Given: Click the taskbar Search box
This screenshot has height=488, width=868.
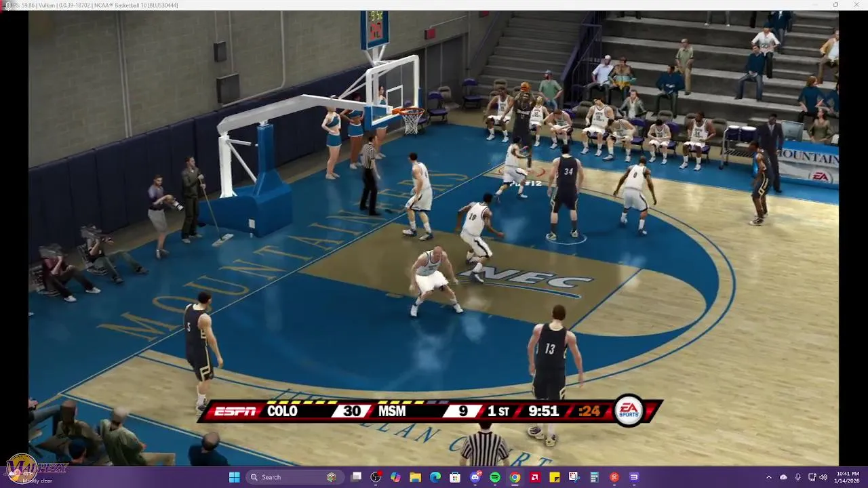Looking at the screenshot, I should coord(295,477).
